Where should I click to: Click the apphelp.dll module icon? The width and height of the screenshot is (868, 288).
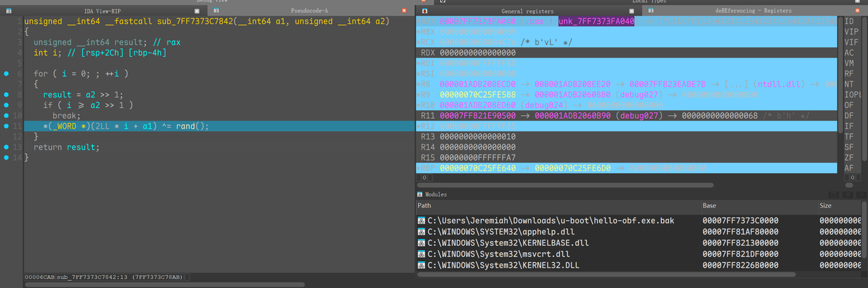click(422, 232)
